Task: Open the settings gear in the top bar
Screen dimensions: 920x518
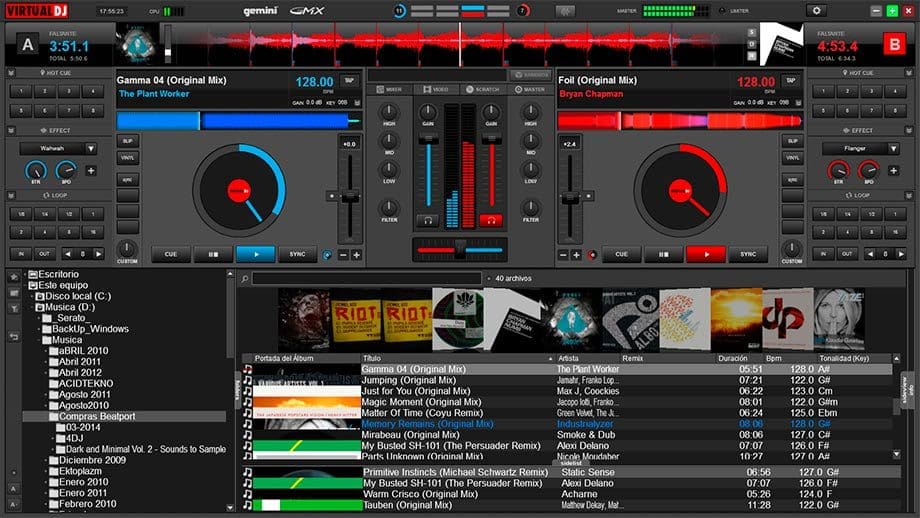Action: tap(816, 11)
